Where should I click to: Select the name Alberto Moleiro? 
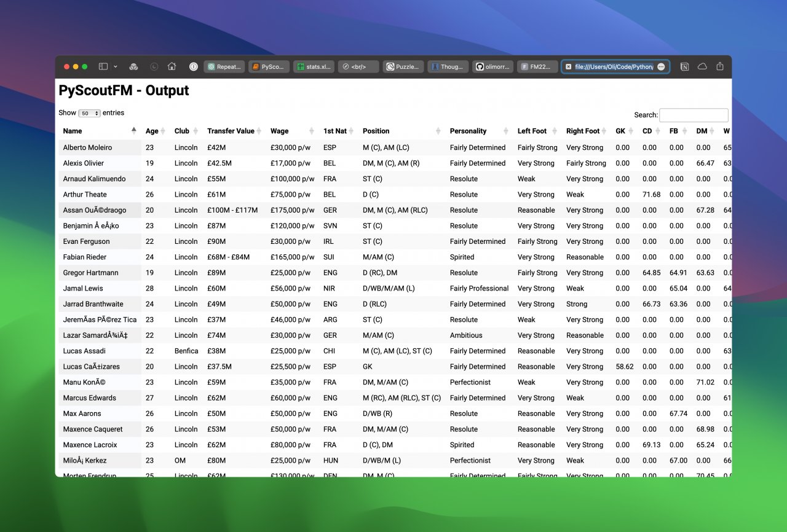point(87,147)
